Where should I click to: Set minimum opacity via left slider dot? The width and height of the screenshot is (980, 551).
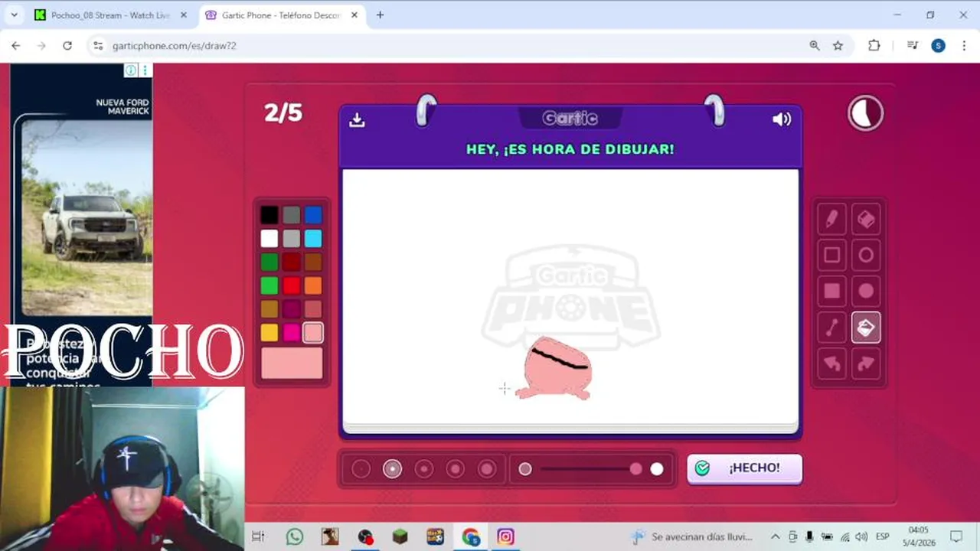point(525,469)
